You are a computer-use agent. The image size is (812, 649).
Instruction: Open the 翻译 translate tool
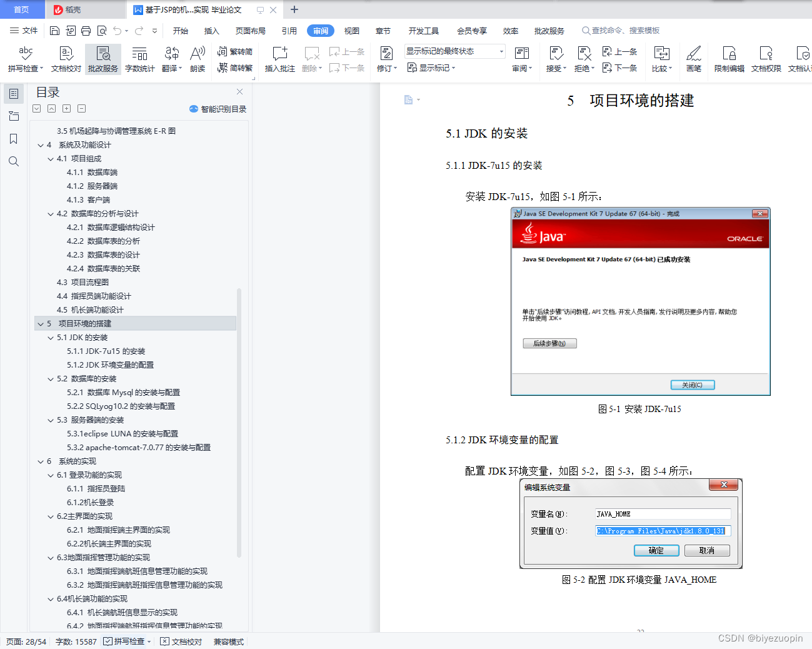click(x=172, y=59)
